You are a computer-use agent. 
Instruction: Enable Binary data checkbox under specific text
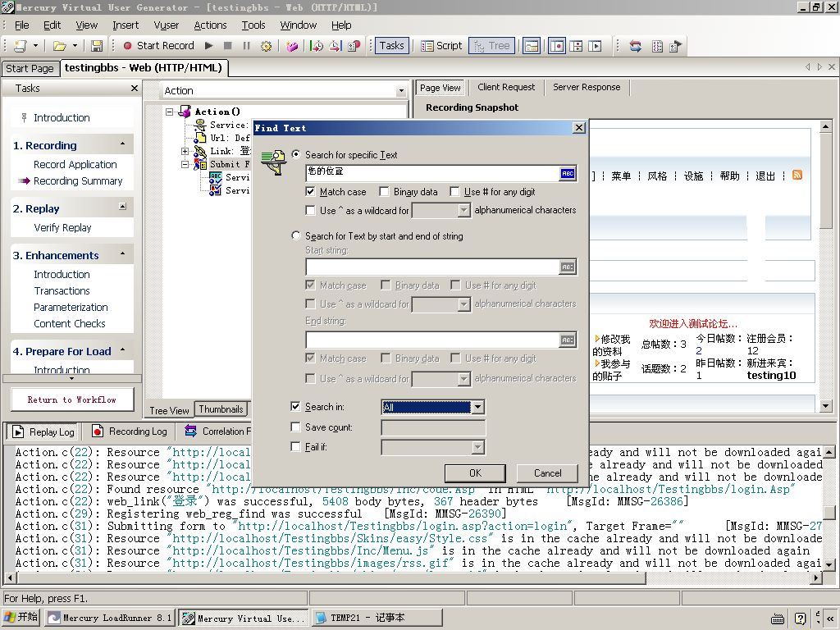tap(384, 192)
